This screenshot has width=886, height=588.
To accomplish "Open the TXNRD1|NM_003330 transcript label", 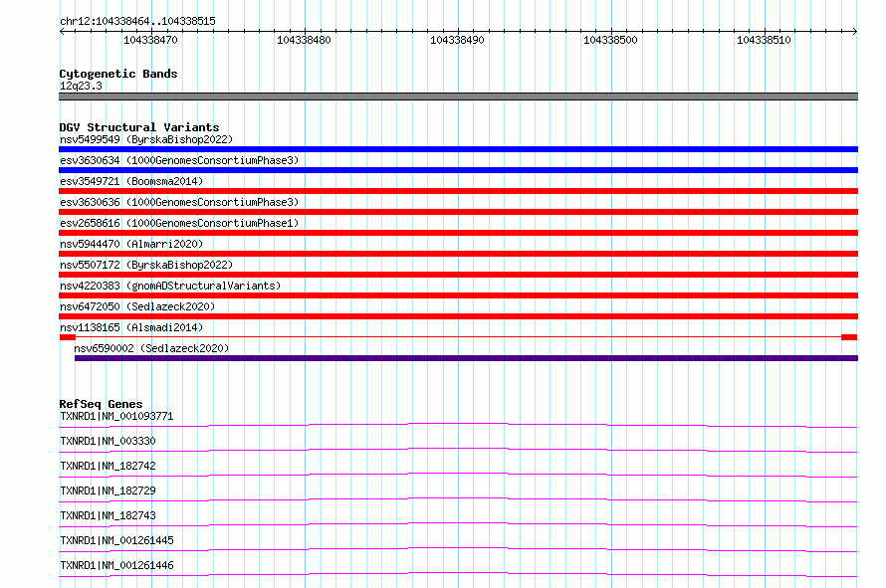I will pos(108,441).
